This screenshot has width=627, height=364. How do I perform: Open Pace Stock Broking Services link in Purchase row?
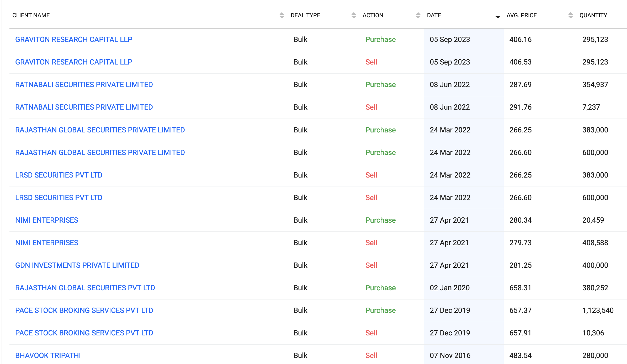(84, 311)
